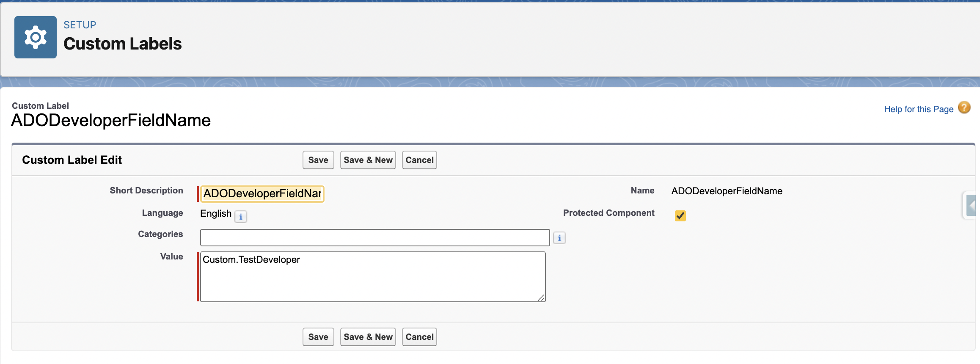Screen dimensions: 980x364
Task: Click the Value textarea resize handle
Action: coord(541,298)
